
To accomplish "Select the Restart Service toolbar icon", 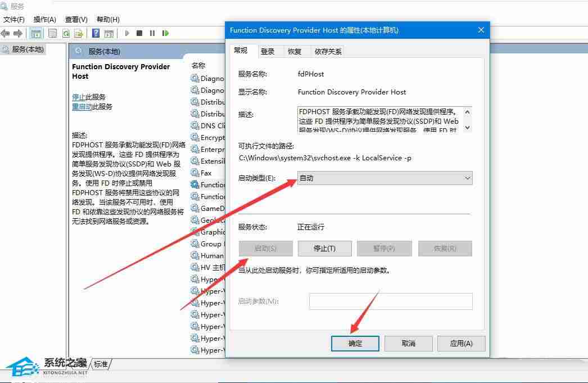I will click(165, 33).
